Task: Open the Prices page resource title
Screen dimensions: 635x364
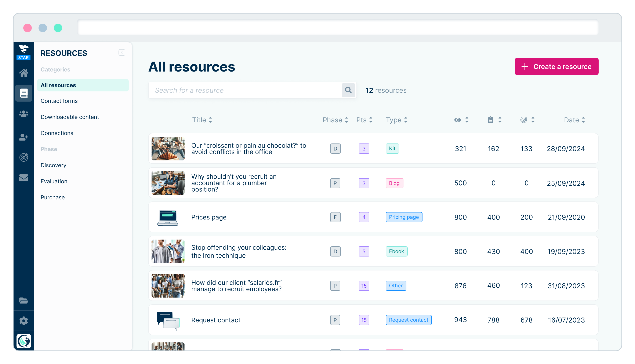Action: pos(209,217)
